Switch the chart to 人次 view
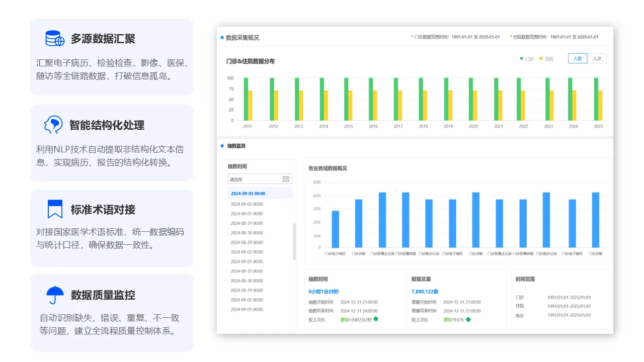 (x=597, y=58)
